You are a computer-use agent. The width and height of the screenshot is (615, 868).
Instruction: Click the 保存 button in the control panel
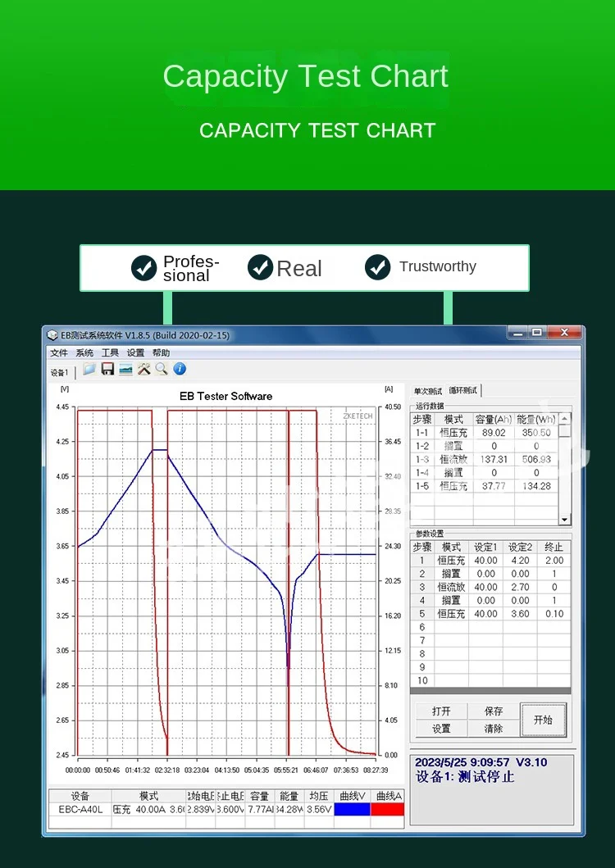pyautogui.click(x=494, y=711)
